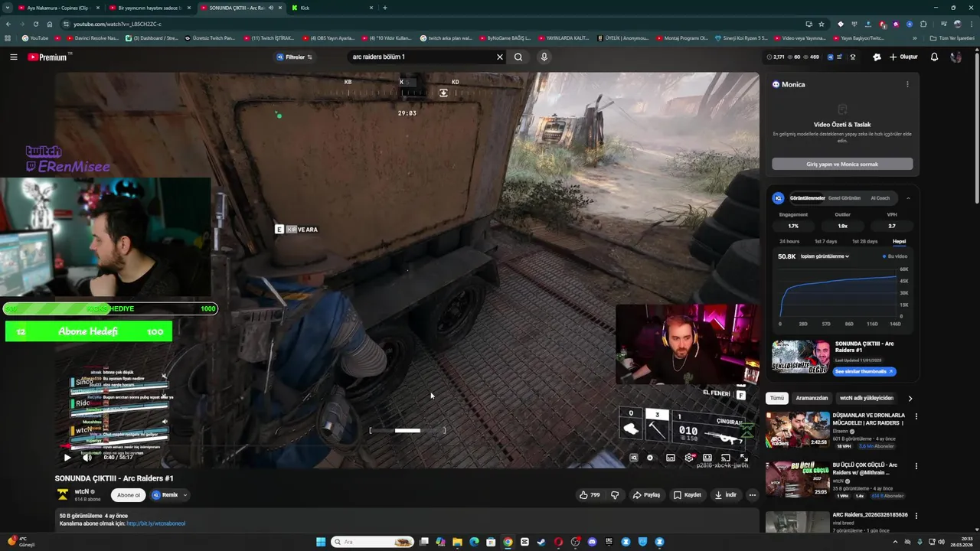Viewport: 980px width, 551px height.
Task: Switch to AI Coach tab
Action: point(880,198)
